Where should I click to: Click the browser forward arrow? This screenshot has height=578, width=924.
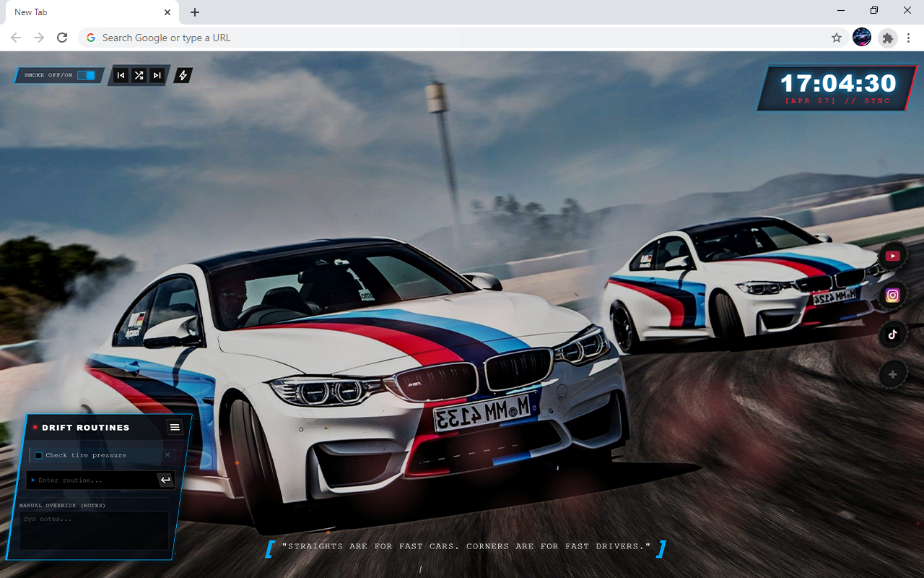39,38
